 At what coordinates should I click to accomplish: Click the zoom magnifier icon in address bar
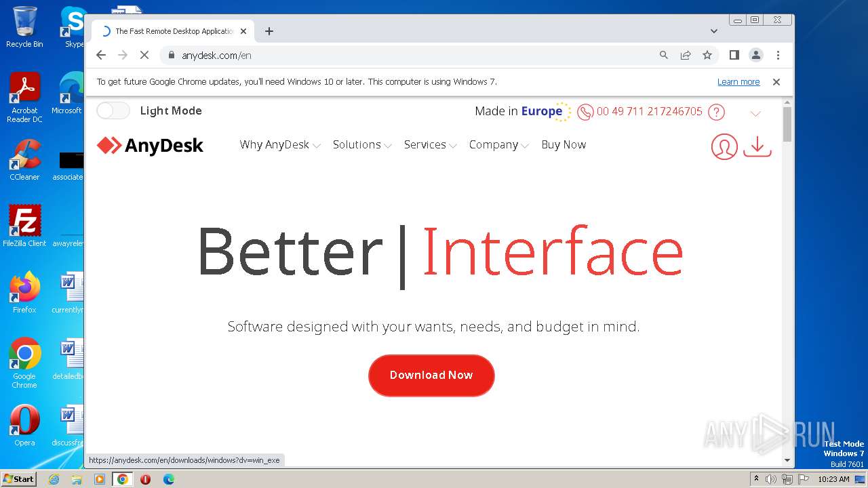point(664,55)
